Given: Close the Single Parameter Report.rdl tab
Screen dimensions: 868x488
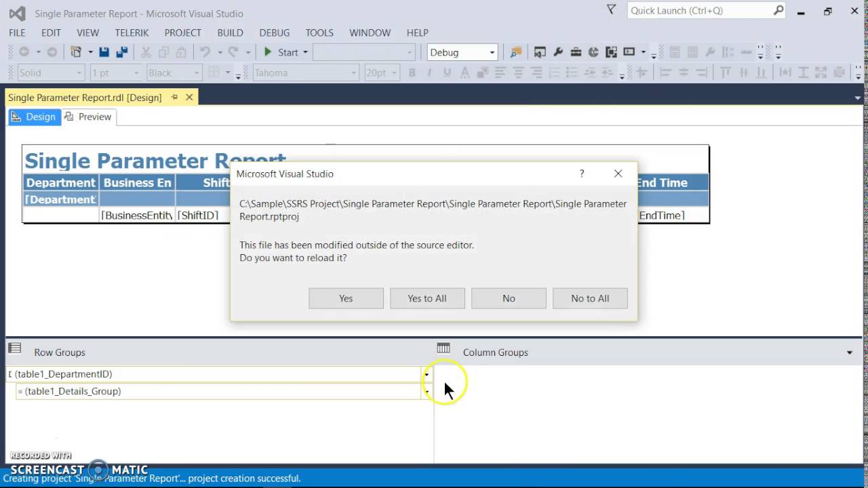Looking at the screenshot, I should point(189,98).
